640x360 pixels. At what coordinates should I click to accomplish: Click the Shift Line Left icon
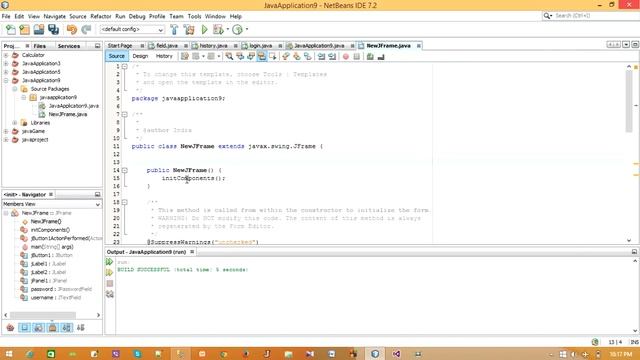tap(321, 56)
